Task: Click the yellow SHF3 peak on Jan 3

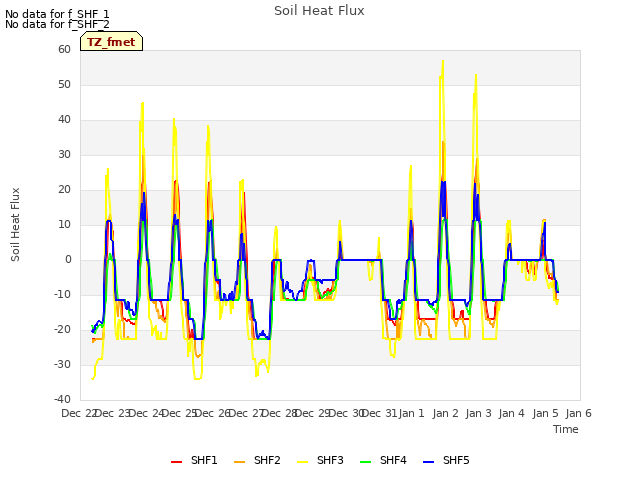Action: (476, 76)
